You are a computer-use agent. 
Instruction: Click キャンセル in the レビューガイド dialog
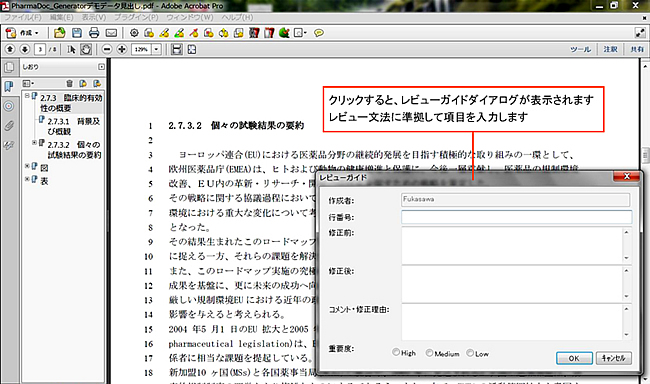click(x=614, y=358)
